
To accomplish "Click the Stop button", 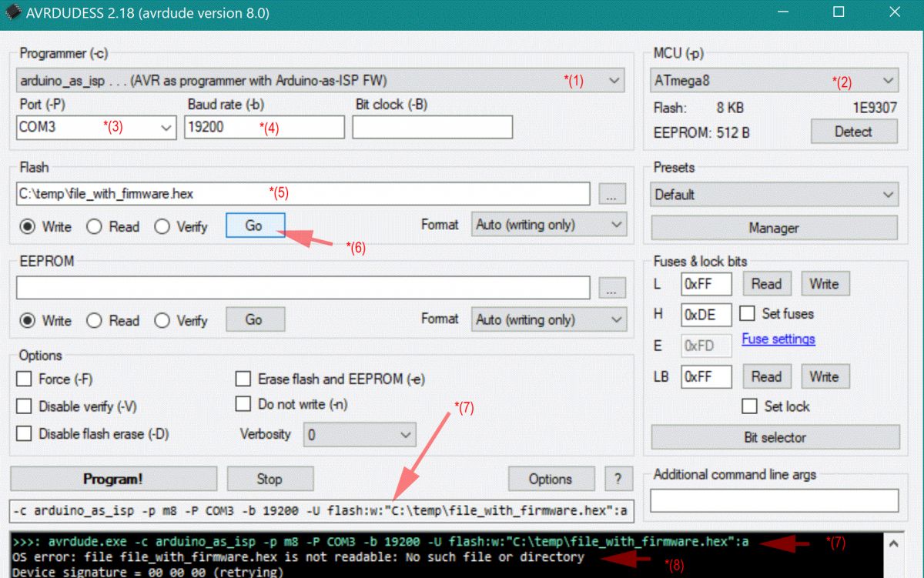I will pos(269,479).
